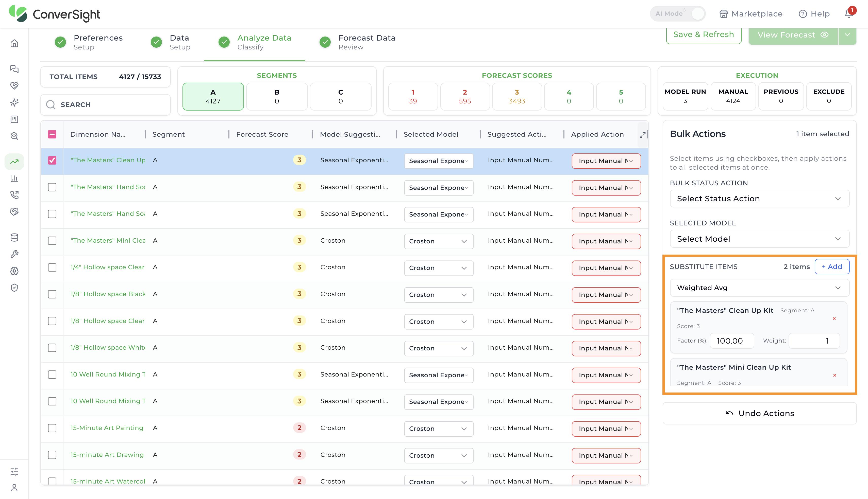Open Croston model dropdown for 15-minute Art Drawing

coord(439,455)
